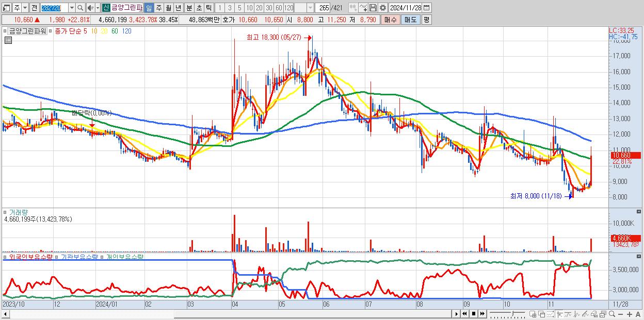The width and height of the screenshot is (644, 320).
Task: Click the play replay button
Action: [x=457, y=314]
